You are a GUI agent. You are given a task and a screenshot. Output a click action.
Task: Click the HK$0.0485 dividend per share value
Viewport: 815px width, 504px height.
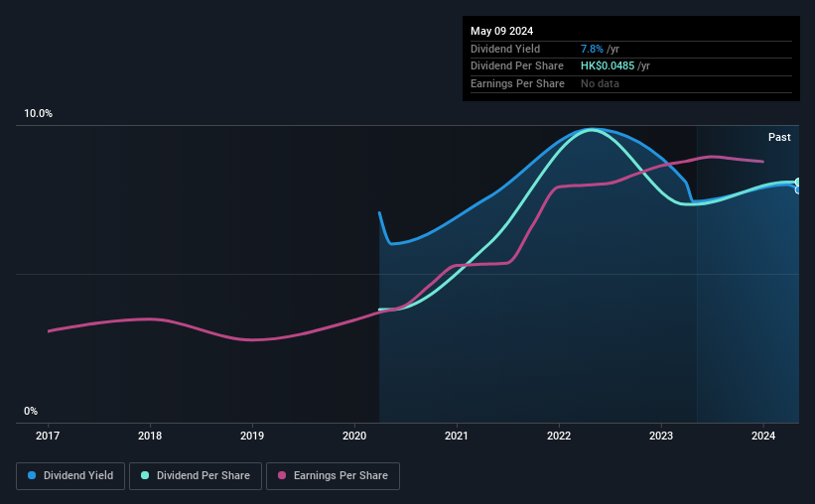608,66
